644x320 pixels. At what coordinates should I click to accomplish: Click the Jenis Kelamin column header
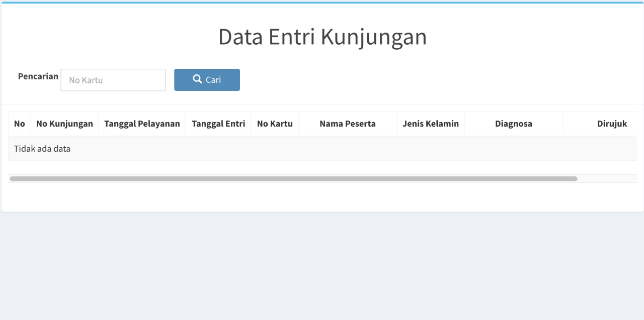click(430, 124)
